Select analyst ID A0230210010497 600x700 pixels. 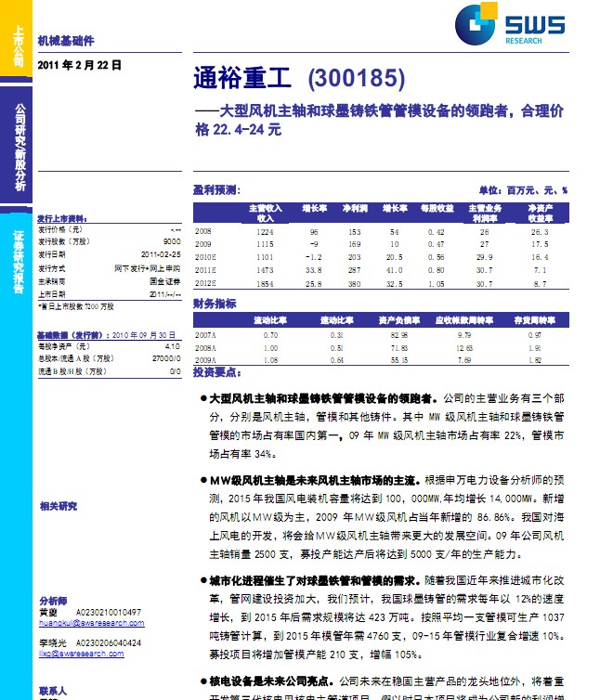108,613
